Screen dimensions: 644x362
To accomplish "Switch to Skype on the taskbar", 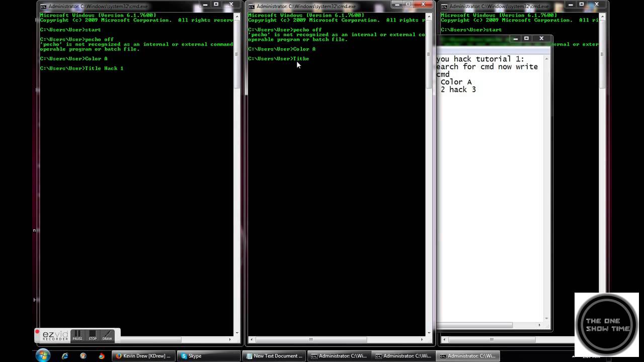I will 208,356.
